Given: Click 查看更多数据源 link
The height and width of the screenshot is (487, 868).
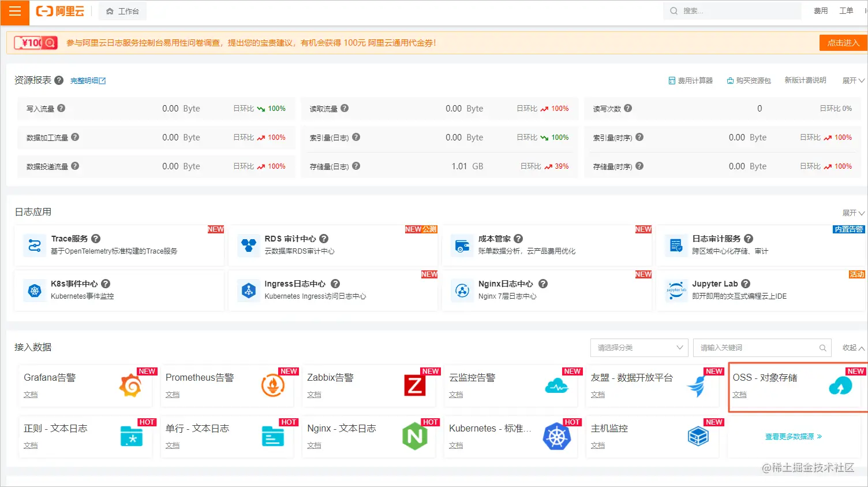Looking at the screenshot, I should [x=794, y=437].
